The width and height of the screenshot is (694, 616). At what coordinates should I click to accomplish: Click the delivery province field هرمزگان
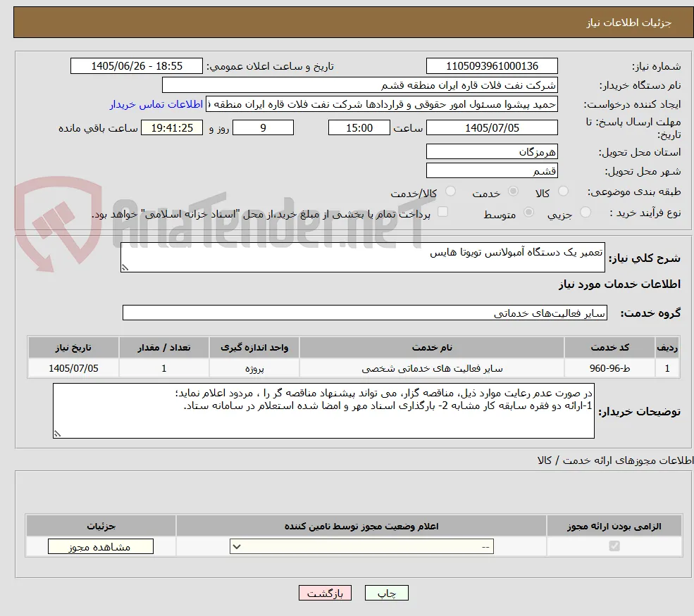click(492, 151)
